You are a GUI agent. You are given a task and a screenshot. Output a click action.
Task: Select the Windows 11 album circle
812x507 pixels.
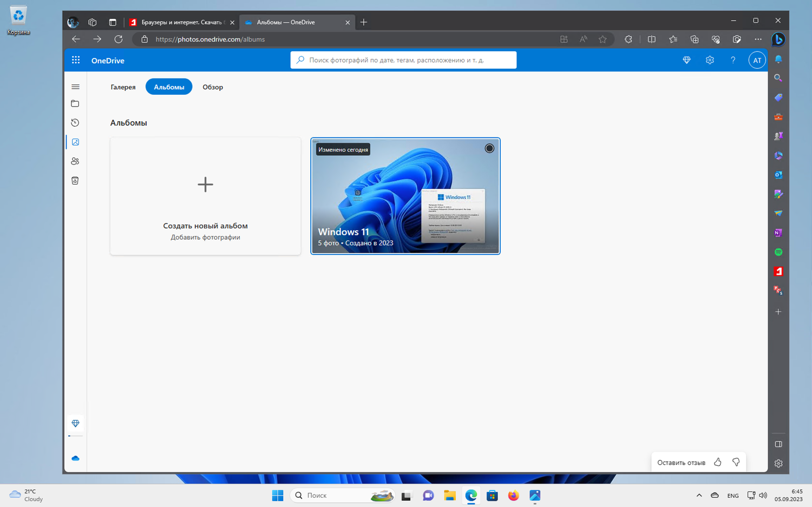click(489, 148)
